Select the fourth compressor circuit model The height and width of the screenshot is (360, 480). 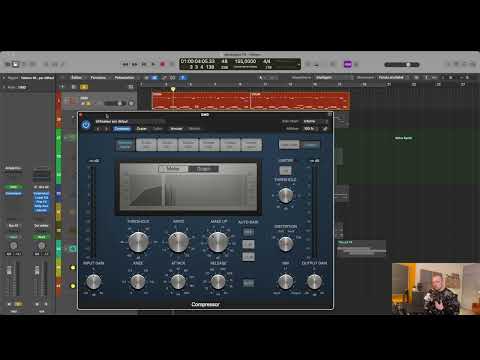tap(188, 145)
